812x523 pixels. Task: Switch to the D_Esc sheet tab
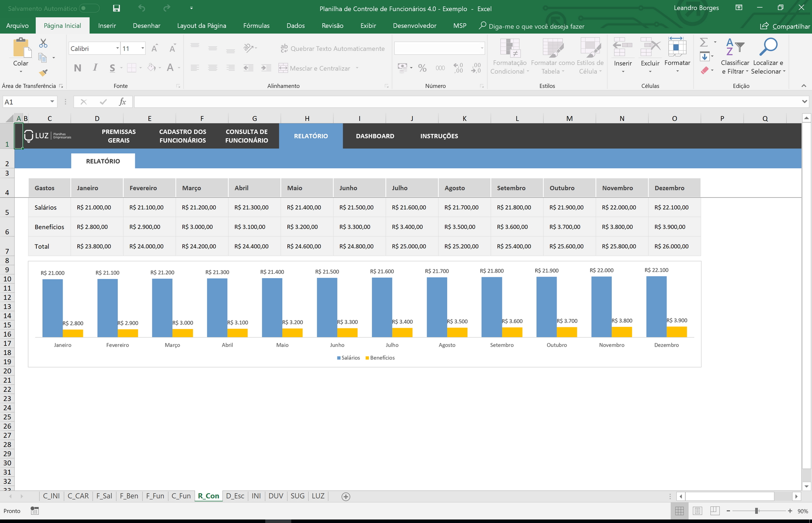coord(235,496)
